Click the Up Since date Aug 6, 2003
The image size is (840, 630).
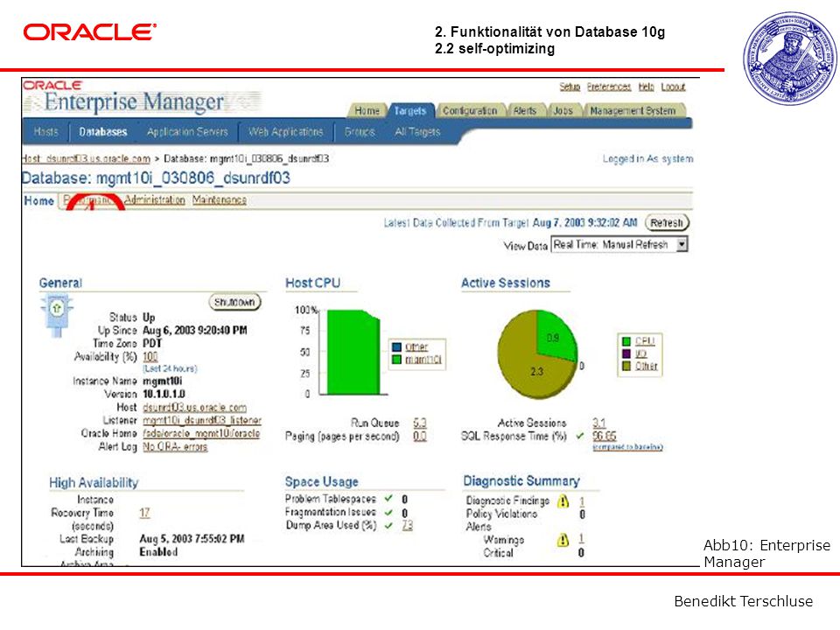click(x=195, y=331)
